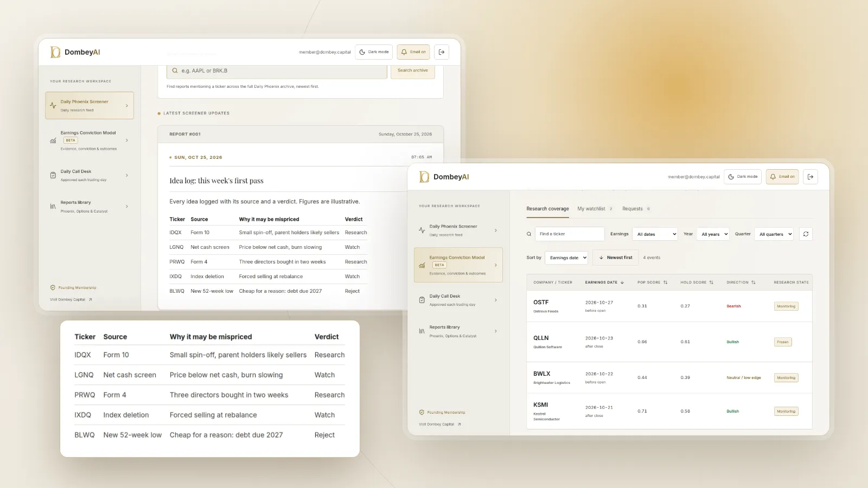Click the Find a ticker input field
The width and height of the screenshot is (868, 488).
pos(570,234)
